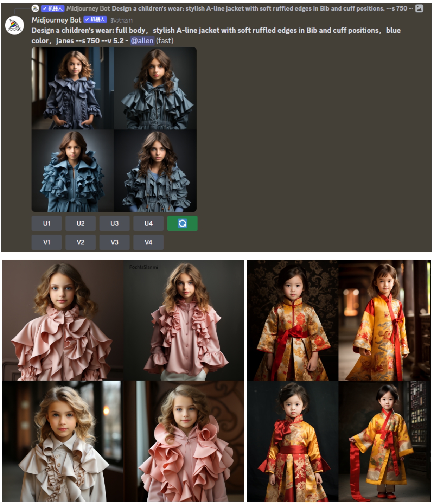Screen dimensions: 434x504
Task: Click the V1 variation button
Action: (x=46, y=242)
